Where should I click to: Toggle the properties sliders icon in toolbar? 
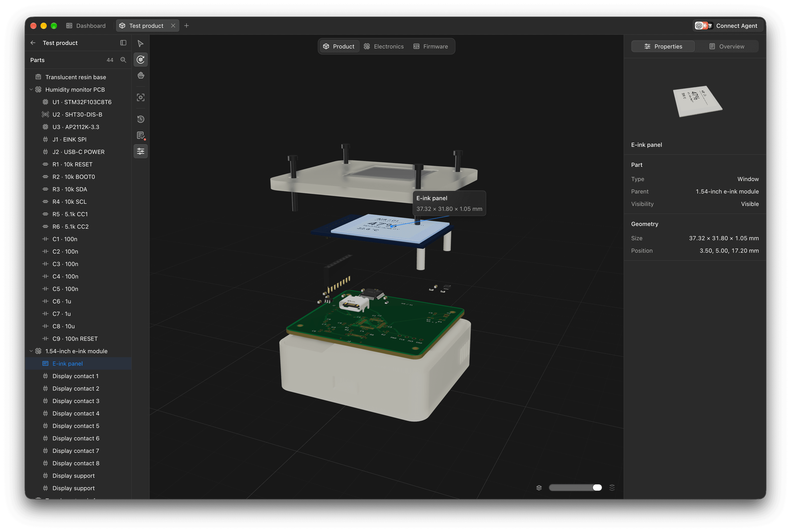[140, 151]
